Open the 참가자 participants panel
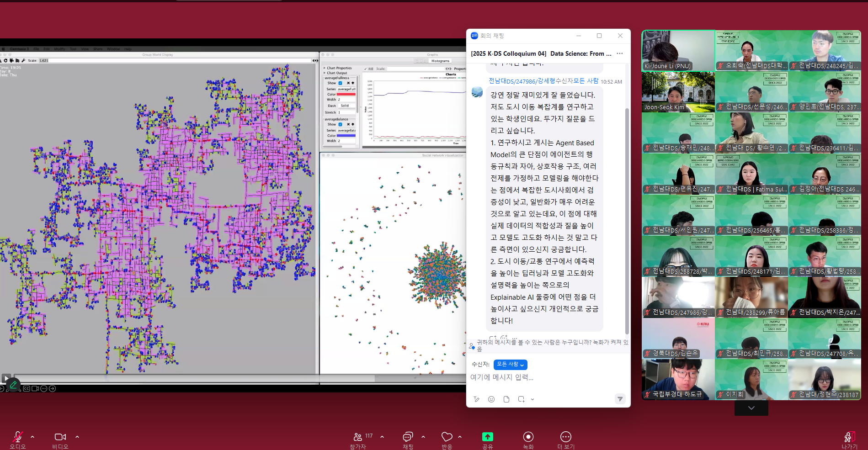This screenshot has height=450, width=868. [x=358, y=437]
